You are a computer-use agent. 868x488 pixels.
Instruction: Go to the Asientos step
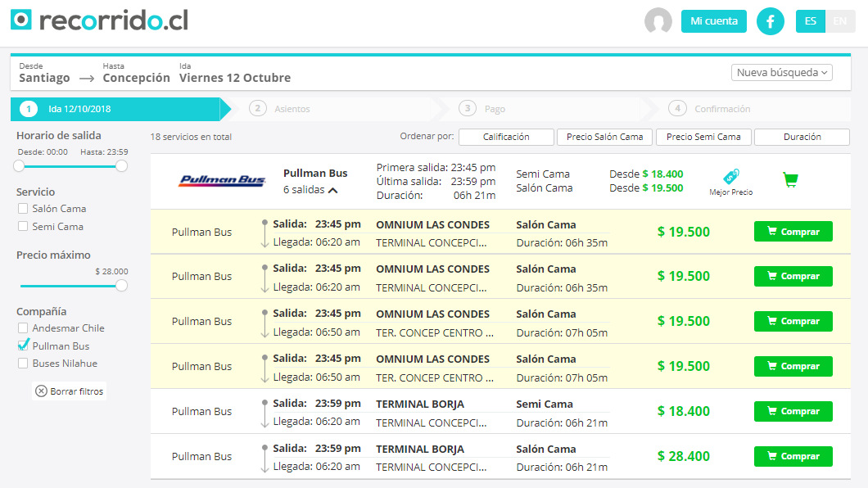(x=279, y=109)
